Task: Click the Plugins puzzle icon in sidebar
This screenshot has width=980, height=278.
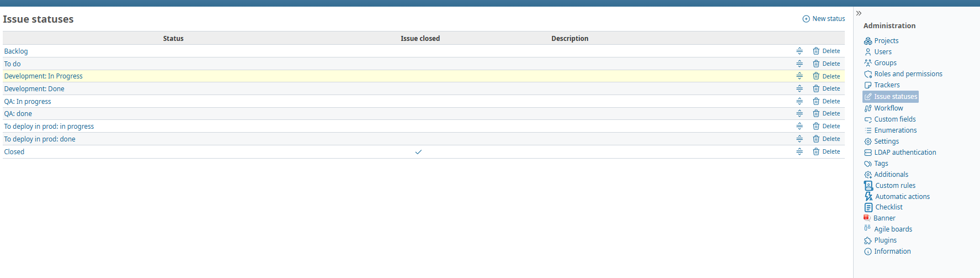Action: (868, 240)
